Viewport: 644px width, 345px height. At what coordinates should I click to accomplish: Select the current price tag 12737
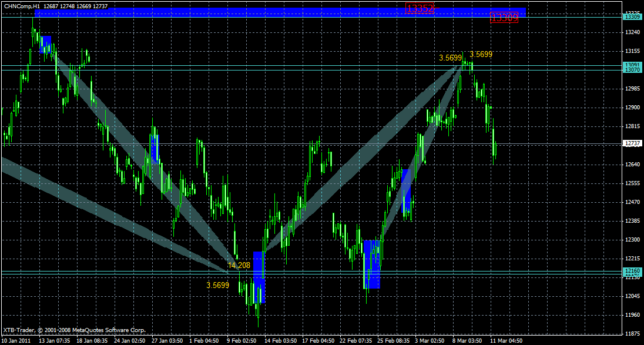[631, 143]
